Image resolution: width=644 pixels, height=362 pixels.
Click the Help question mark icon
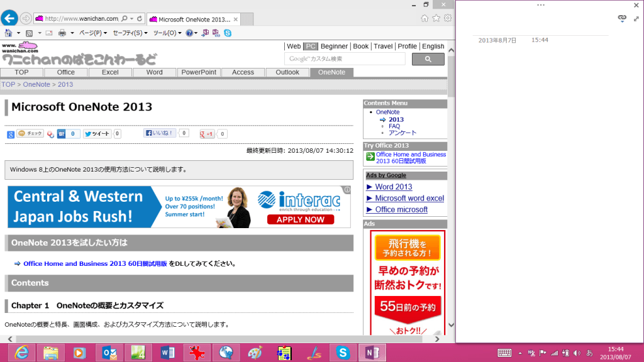[189, 33]
